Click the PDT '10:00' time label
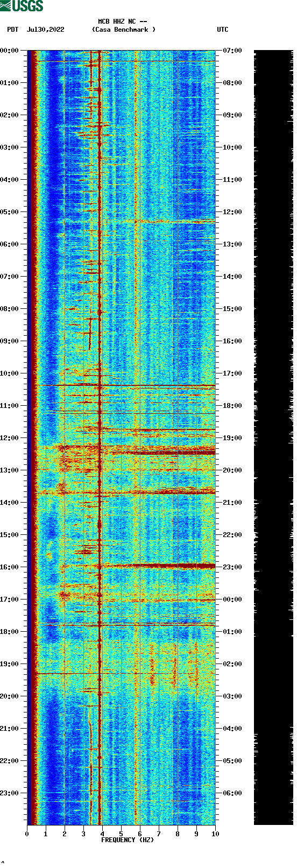 [9, 373]
